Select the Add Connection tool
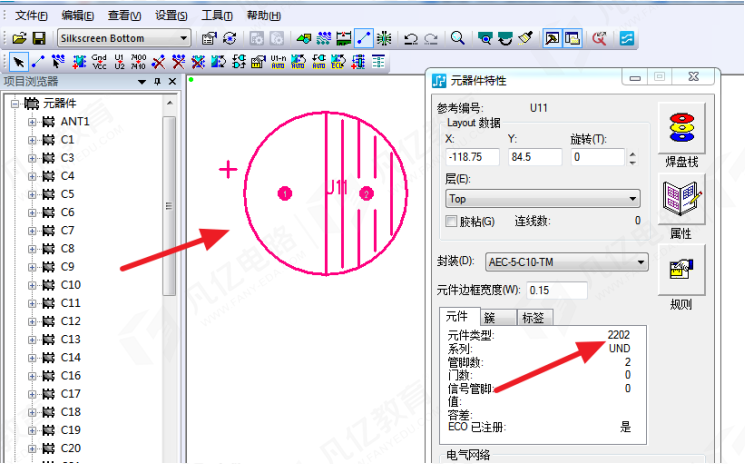 (x=38, y=62)
